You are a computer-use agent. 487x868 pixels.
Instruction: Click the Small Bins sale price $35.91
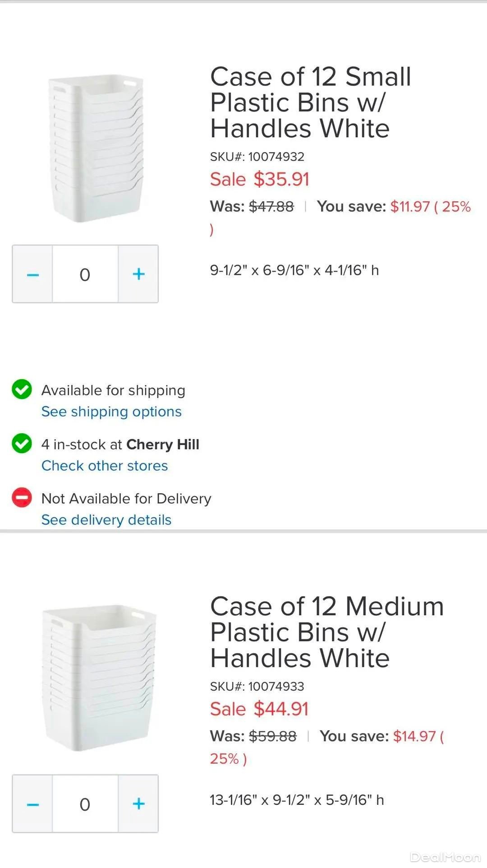(281, 179)
